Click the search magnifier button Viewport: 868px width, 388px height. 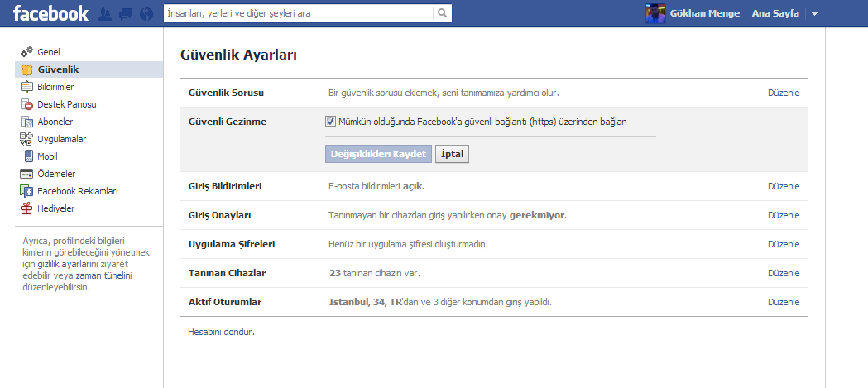click(443, 13)
